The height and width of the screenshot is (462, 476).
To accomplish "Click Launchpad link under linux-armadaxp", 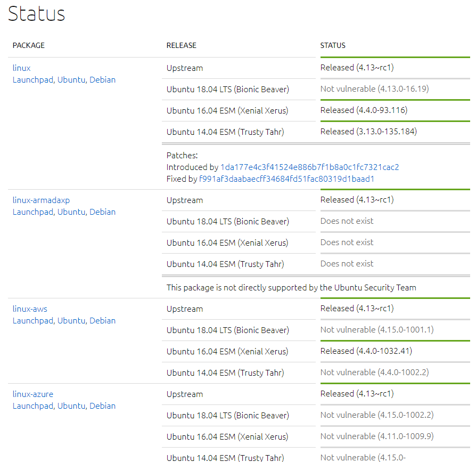I will pyautogui.click(x=32, y=212).
